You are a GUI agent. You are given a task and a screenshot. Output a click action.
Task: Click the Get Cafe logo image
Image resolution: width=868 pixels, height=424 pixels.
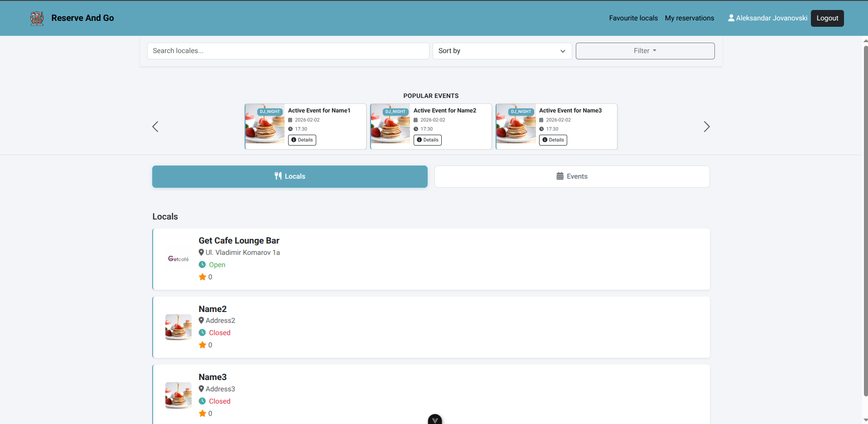pos(178,259)
